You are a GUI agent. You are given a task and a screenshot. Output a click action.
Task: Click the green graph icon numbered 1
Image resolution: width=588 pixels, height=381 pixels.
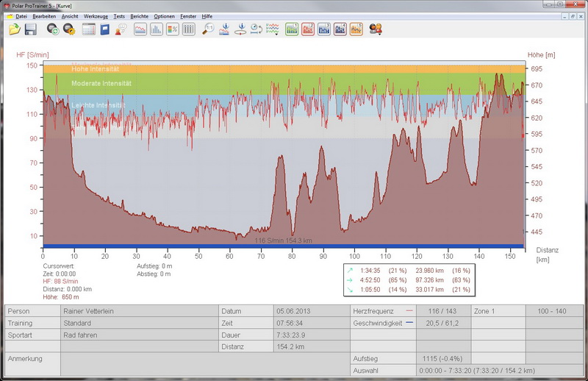point(291,29)
